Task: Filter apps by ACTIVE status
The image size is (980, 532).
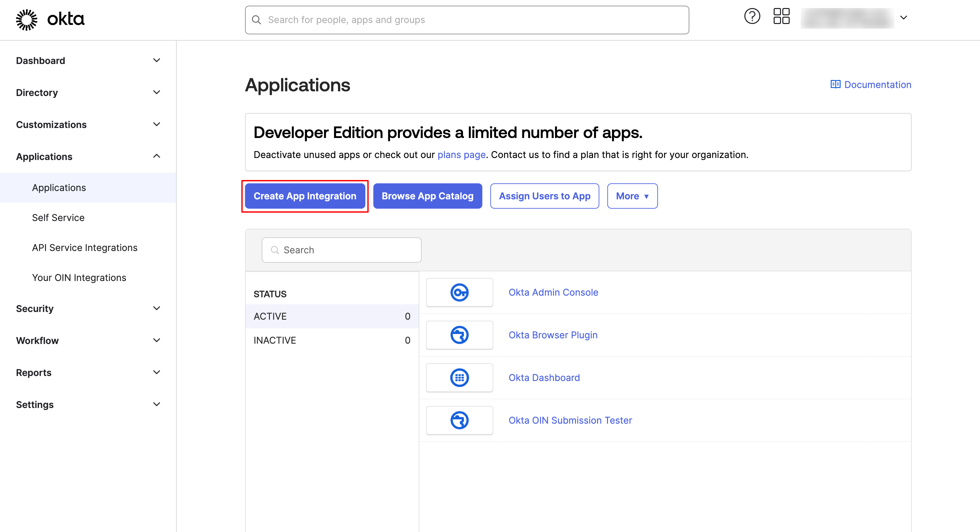Action: click(x=270, y=316)
